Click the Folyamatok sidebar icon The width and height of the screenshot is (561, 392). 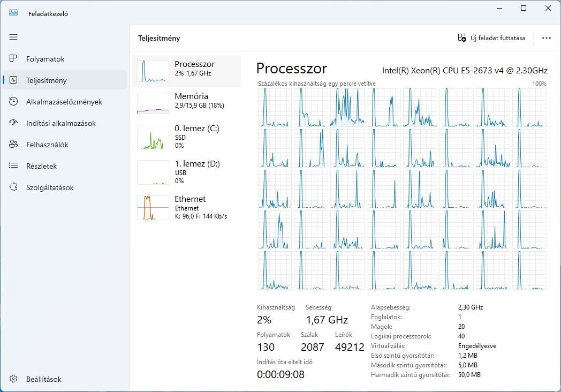pos(13,58)
